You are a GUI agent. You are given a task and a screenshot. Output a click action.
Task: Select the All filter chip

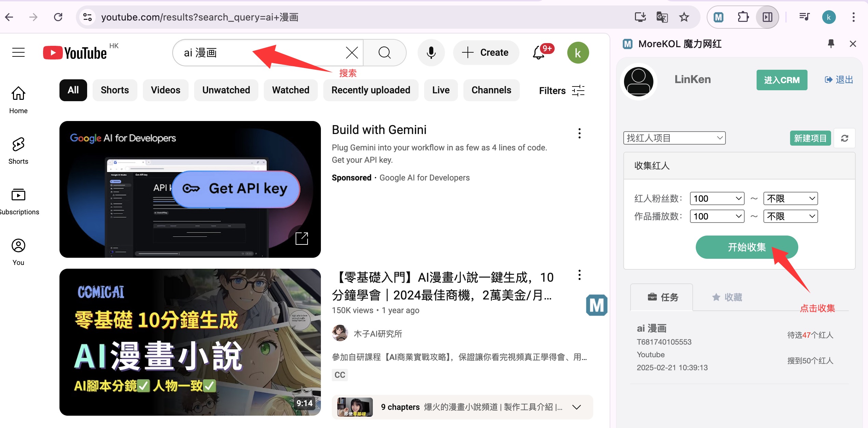point(73,90)
